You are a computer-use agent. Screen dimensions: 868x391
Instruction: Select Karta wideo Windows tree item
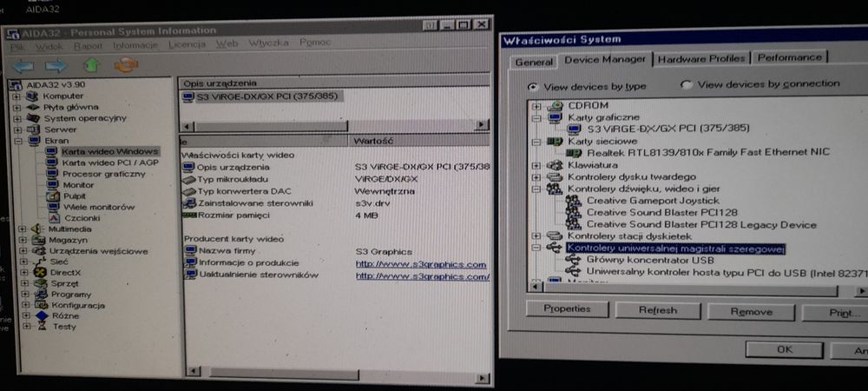click(x=109, y=151)
